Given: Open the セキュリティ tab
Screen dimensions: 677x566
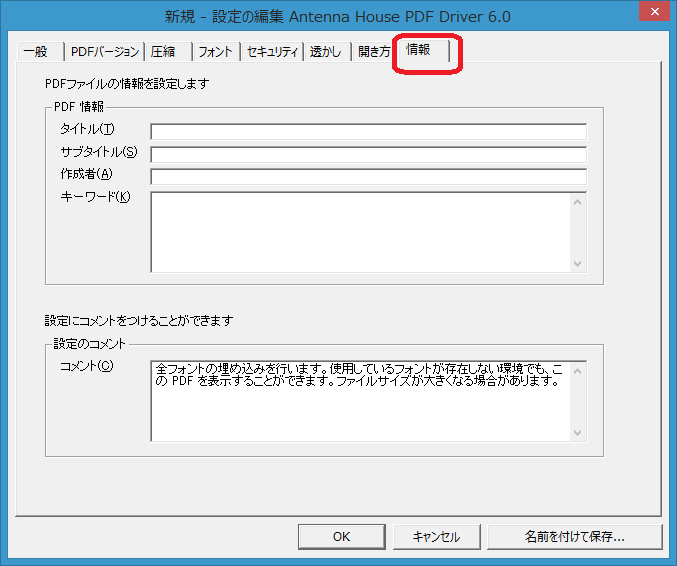Looking at the screenshot, I should 272,52.
